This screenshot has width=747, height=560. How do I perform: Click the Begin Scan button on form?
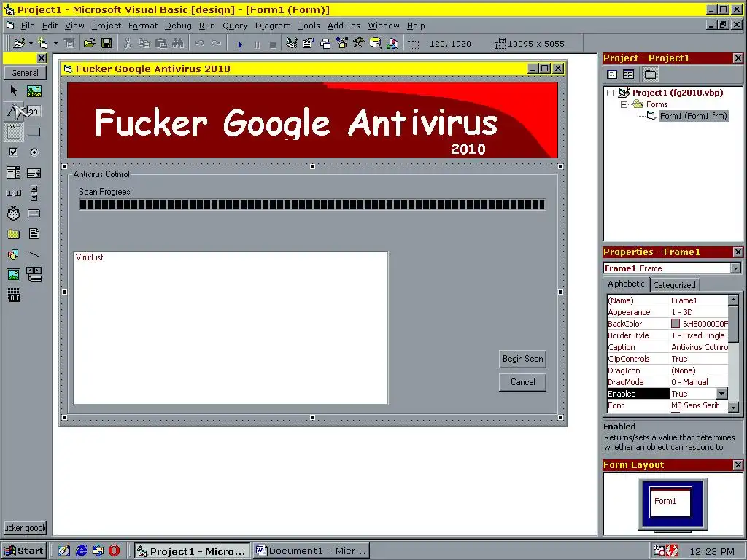click(522, 359)
